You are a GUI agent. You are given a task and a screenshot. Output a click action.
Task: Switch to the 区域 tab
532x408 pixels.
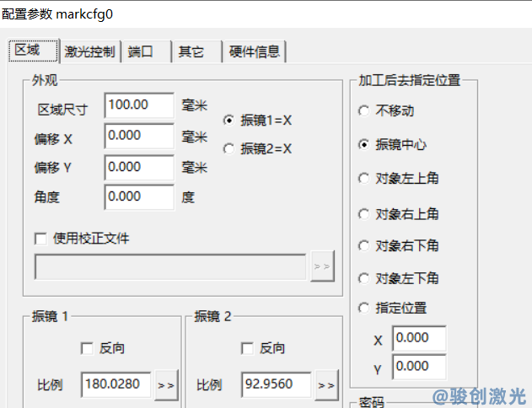click(34, 51)
